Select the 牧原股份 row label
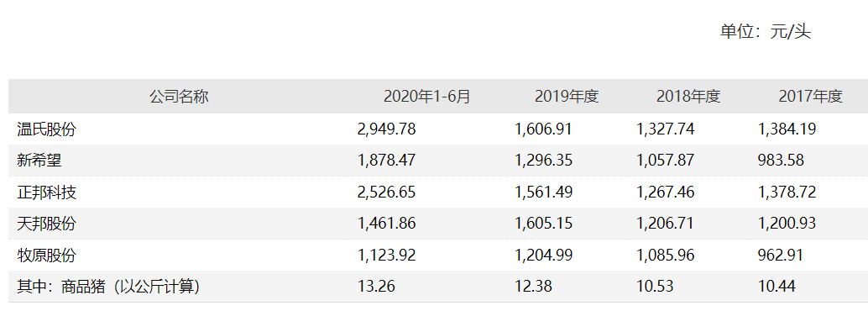The height and width of the screenshot is (311, 868). coord(46,255)
